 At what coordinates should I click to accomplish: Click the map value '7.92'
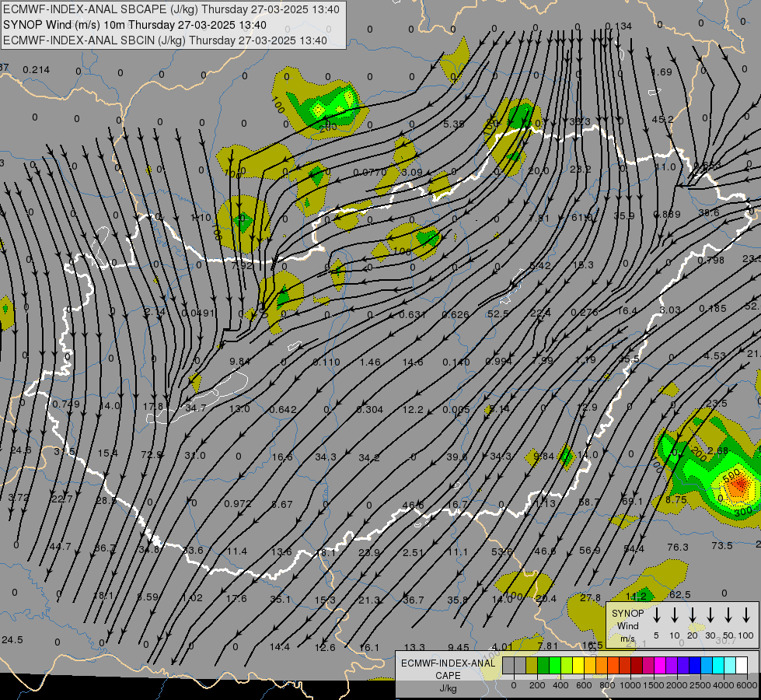tap(243, 266)
